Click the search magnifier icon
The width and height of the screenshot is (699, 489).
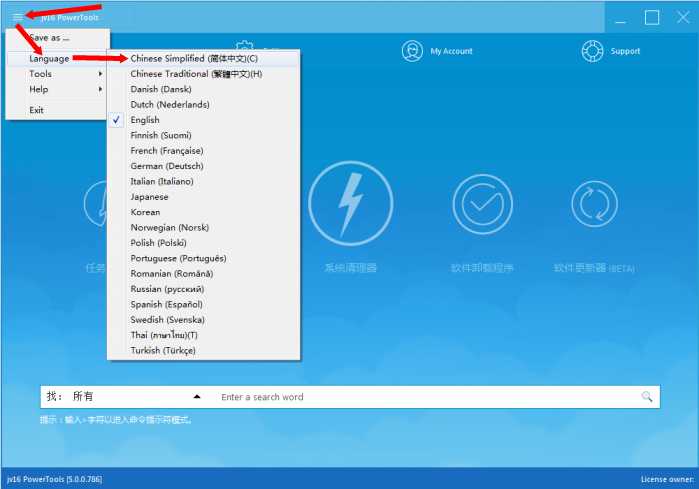[647, 397]
